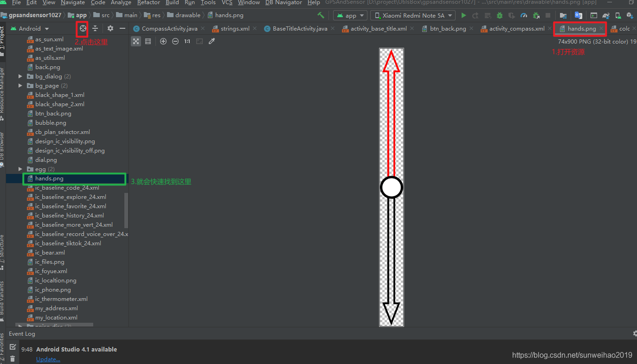Click the Select Opened File target icon
The width and height of the screenshot is (637, 364).
point(83,28)
